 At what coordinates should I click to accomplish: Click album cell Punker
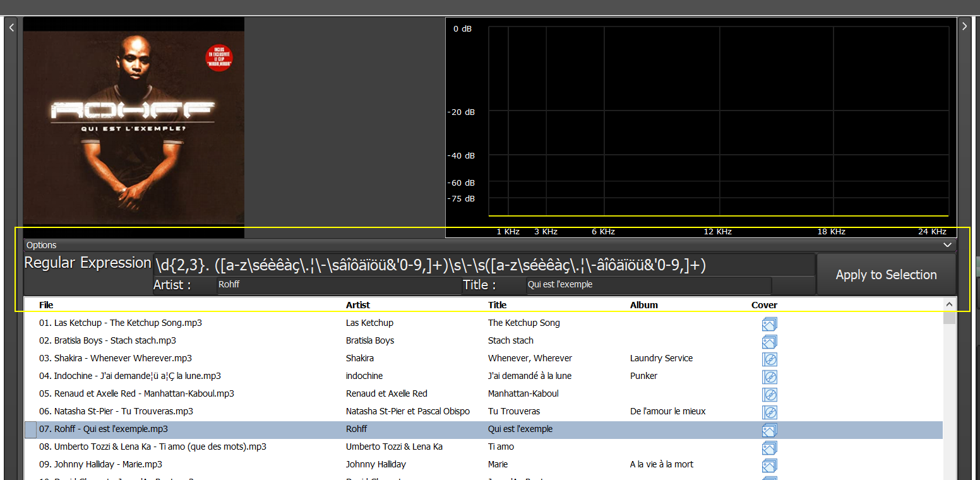click(x=643, y=376)
